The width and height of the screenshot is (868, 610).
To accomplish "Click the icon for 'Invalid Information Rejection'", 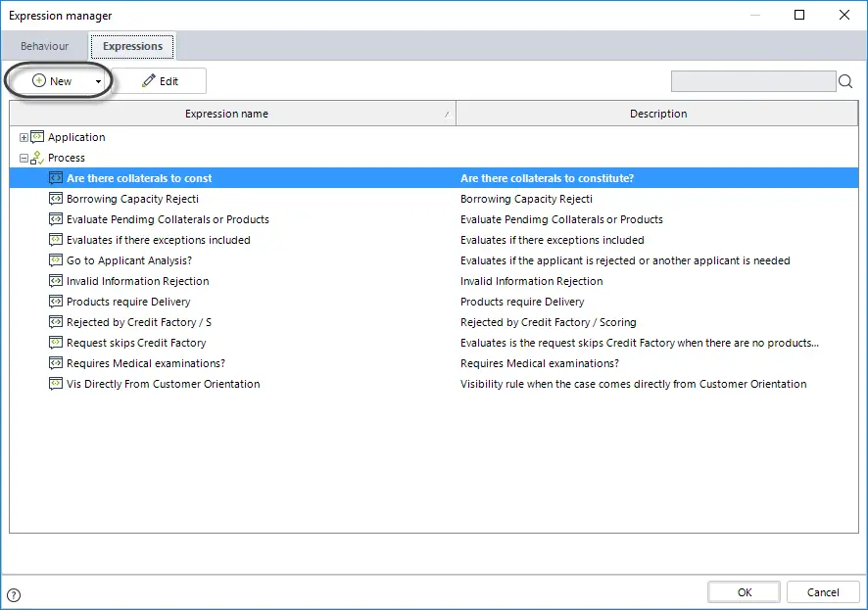I will coord(56,281).
